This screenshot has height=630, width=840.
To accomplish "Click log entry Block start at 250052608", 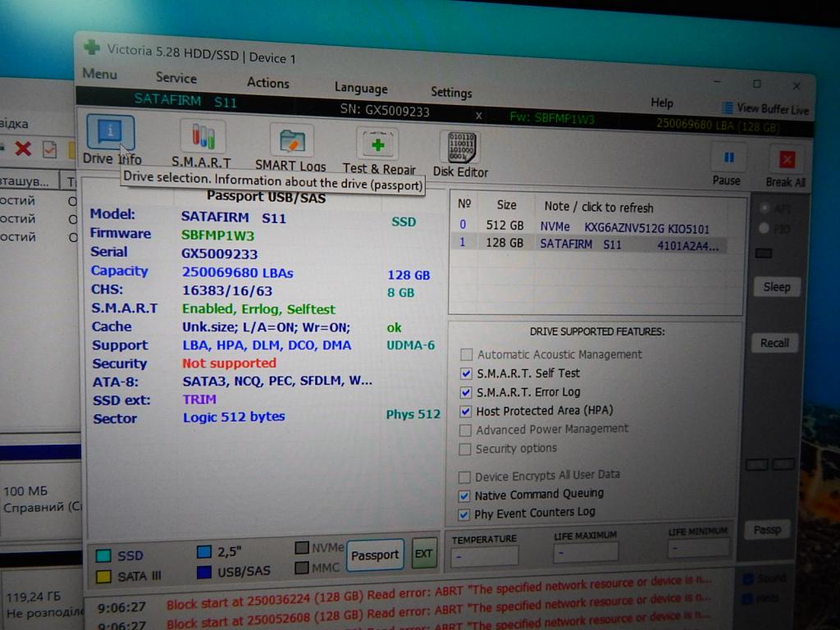I will click(438, 610).
